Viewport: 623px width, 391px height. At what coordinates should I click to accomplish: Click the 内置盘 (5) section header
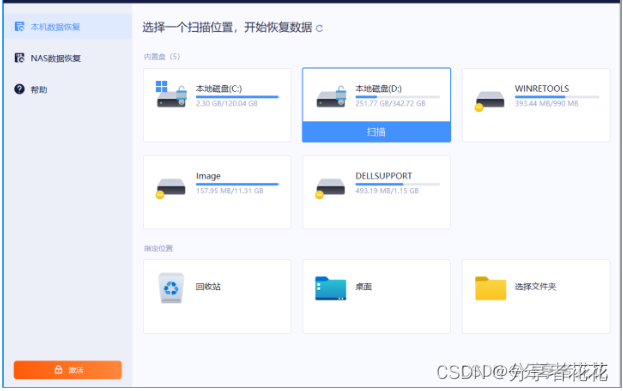(162, 57)
